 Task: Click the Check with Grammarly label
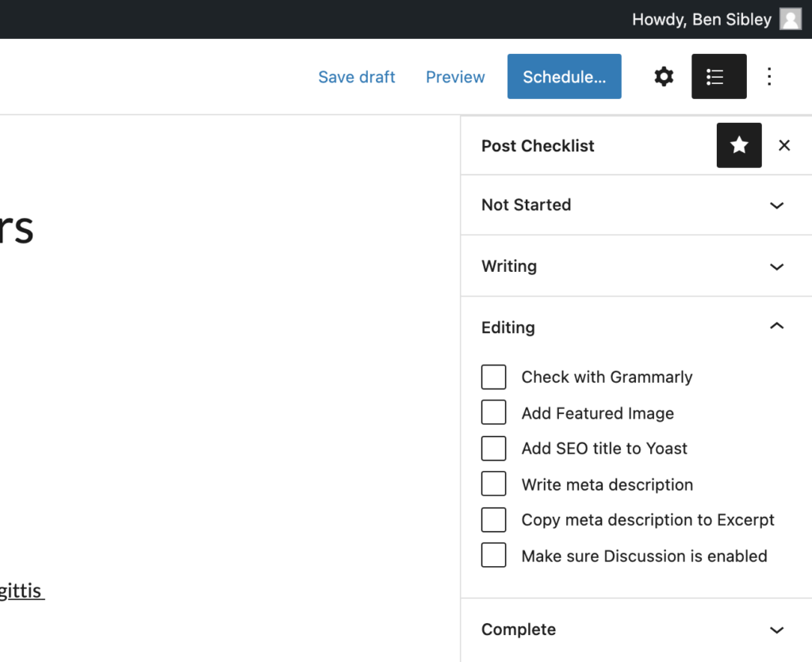(x=607, y=377)
